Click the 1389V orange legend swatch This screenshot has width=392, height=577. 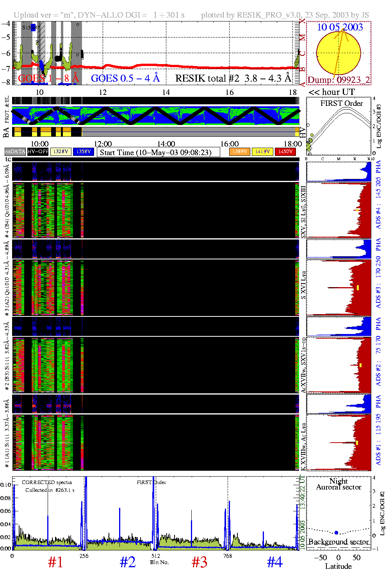tap(239, 152)
